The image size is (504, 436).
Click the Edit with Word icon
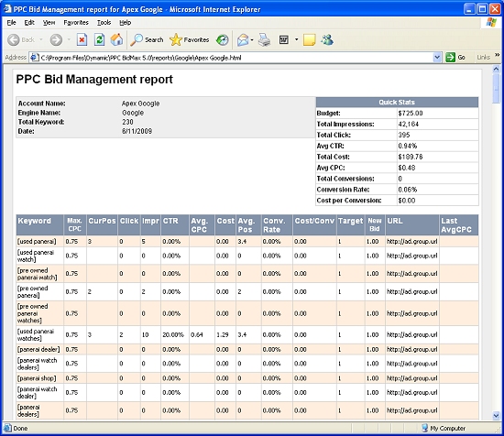tap(284, 39)
